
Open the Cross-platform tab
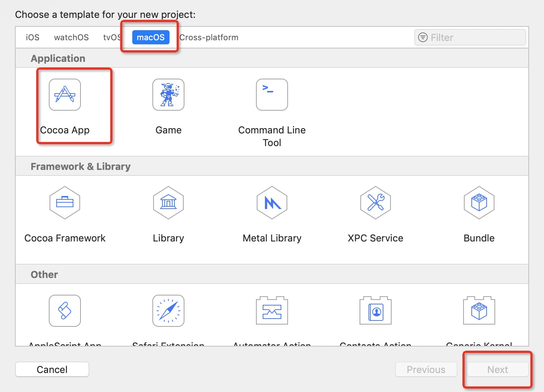(209, 37)
